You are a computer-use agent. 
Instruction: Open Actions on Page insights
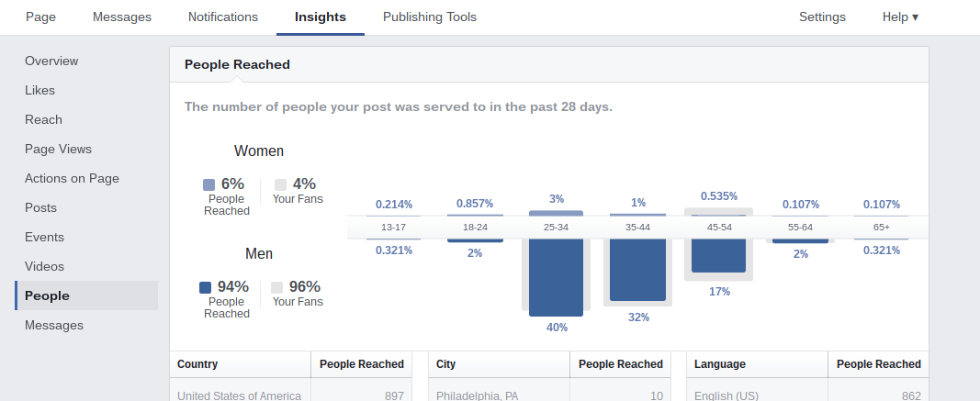(72, 179)
